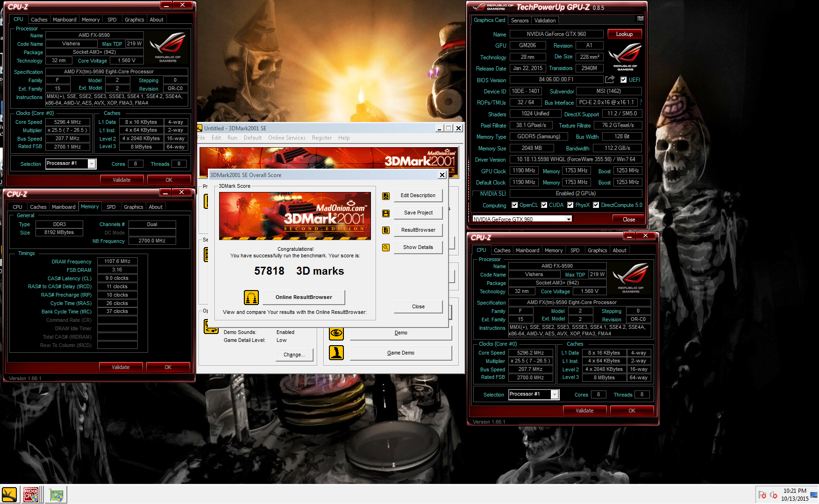819x504 pixels.
Task: Click the Edit Description document icon
Action: click(386, 196)
